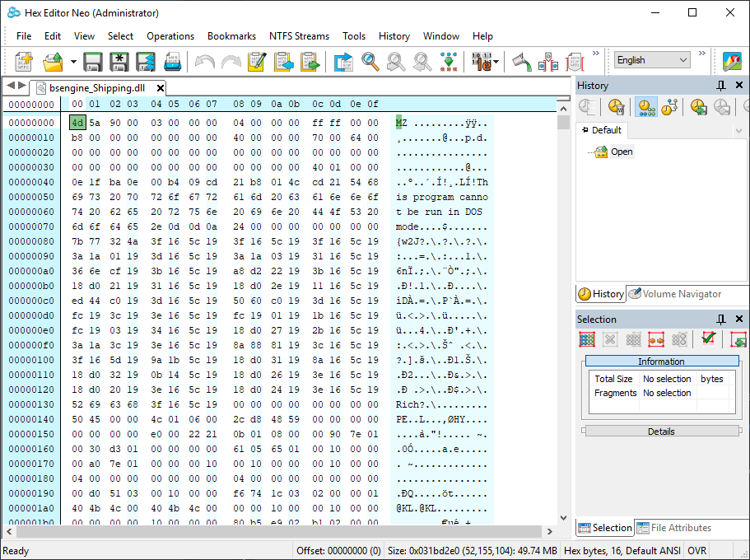This screenshot has width=750, height=560.
Task: Click the tab-scroll left arrow
Action: coord(10,86)
